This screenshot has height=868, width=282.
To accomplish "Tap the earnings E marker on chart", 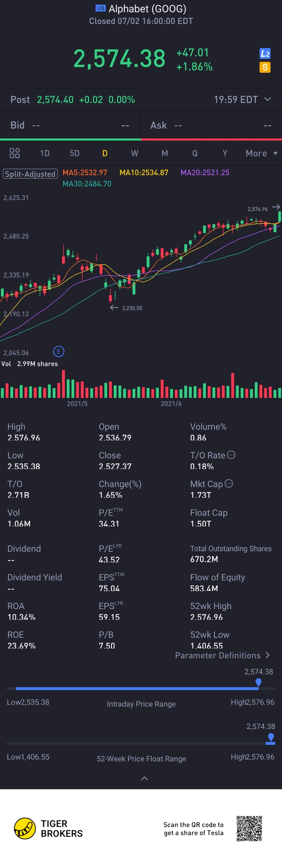I will [59, 352].
